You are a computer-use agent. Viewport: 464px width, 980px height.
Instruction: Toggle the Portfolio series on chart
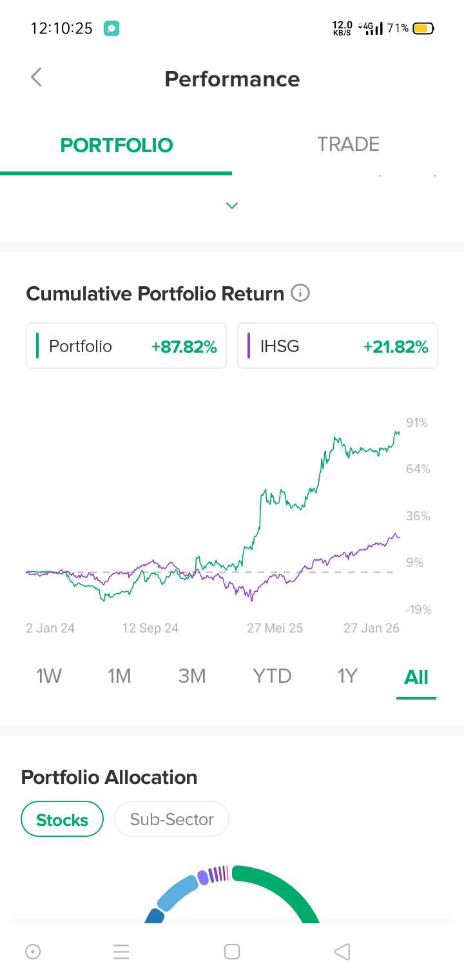[x=126, y=346]
